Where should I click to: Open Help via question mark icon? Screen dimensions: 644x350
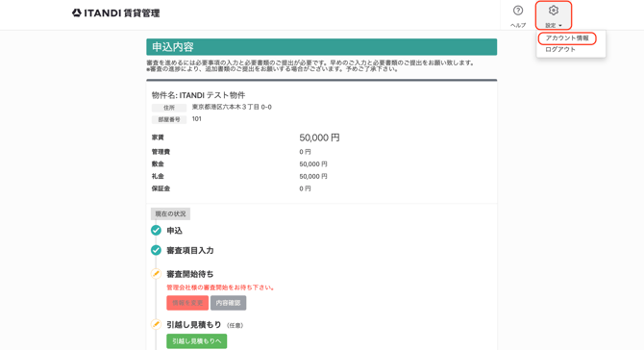[518, 11]
